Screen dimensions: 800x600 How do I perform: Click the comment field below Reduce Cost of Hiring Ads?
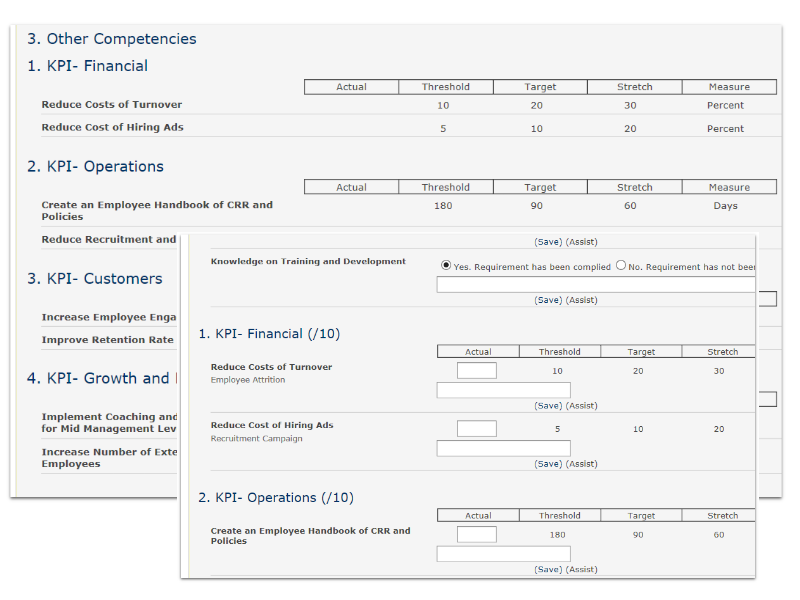coord(504,448)
